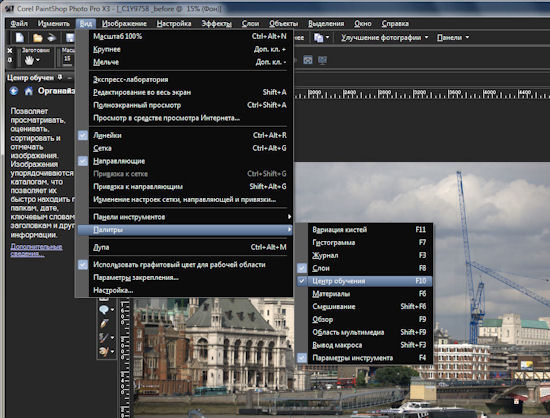Toggle the Слои palette checkmark
This screenshot has height=418, width=550.
point(302,268)
